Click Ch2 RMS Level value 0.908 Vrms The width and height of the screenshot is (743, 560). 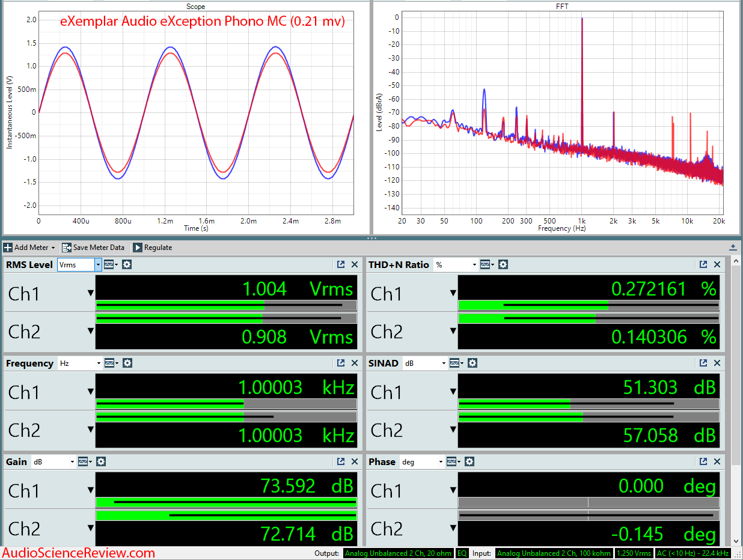298,337
